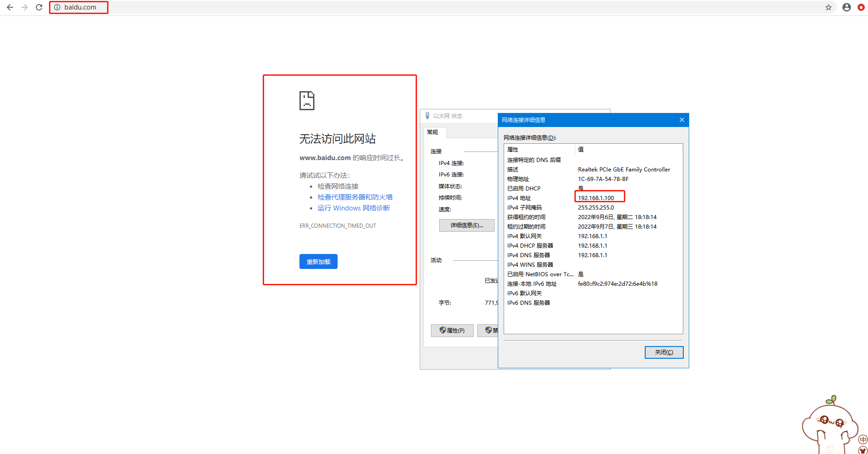
Task: Switch to the 常规 tab
Action: click(x=433, y=132)
